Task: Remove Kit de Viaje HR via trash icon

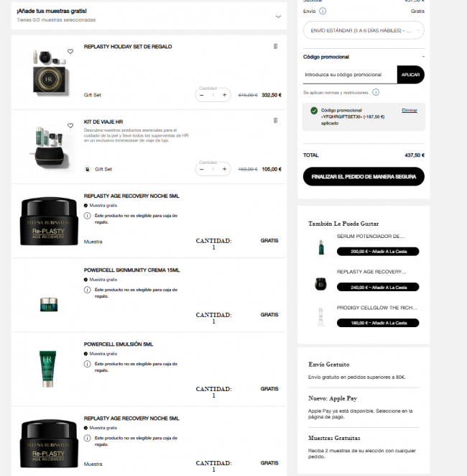Action: (275, 120)
